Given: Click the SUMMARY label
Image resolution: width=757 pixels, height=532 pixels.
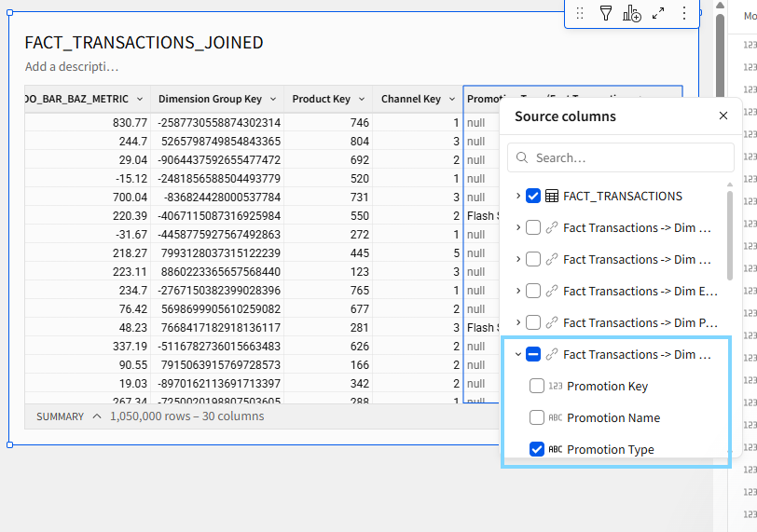Looking at the screenshot, I should point(61,416).
